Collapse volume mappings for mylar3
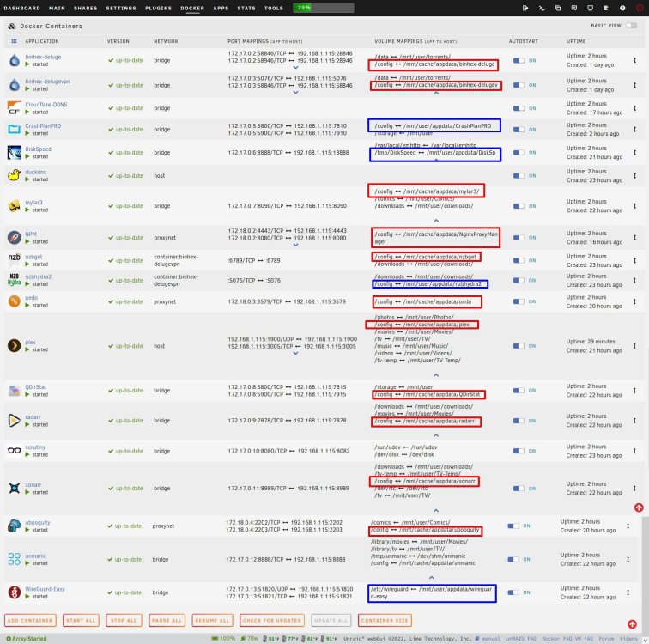 [436, 221]
